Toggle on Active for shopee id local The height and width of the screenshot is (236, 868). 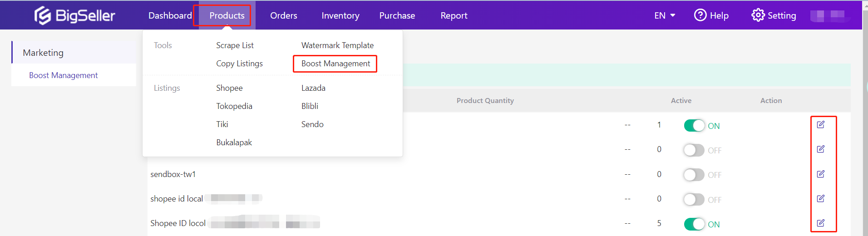[694, 200]
